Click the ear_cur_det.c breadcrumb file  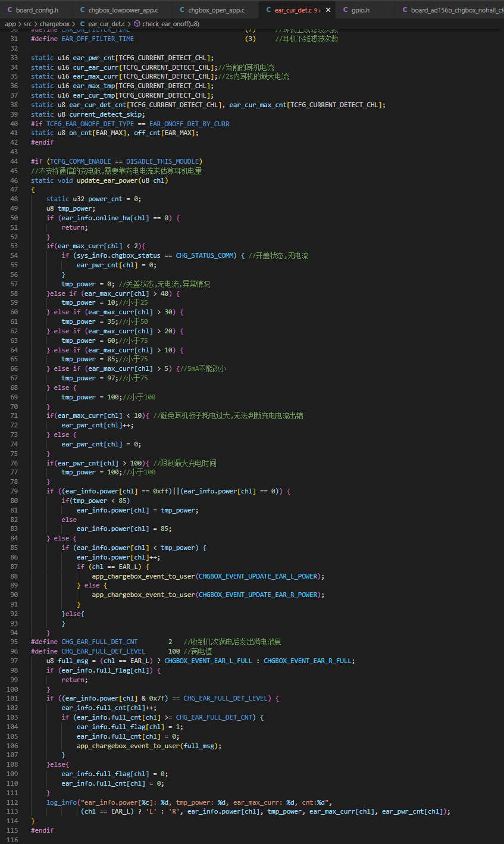(x=106, y=24)
